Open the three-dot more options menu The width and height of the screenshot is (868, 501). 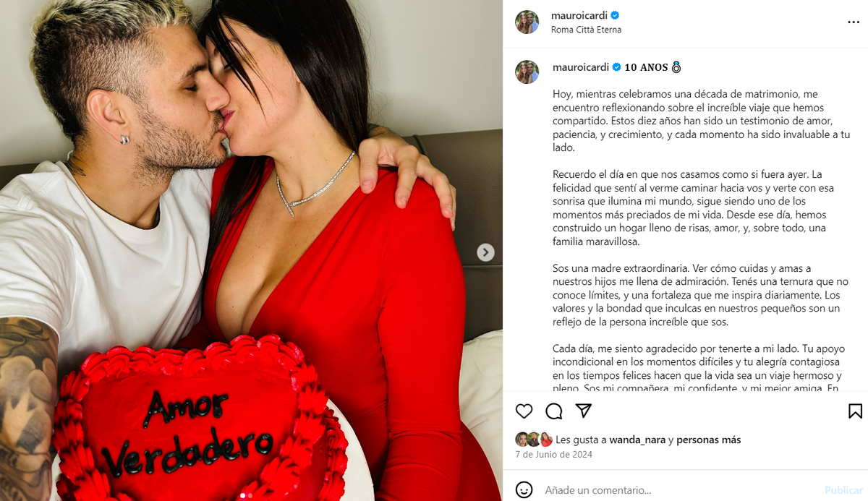tap(854, 22)
